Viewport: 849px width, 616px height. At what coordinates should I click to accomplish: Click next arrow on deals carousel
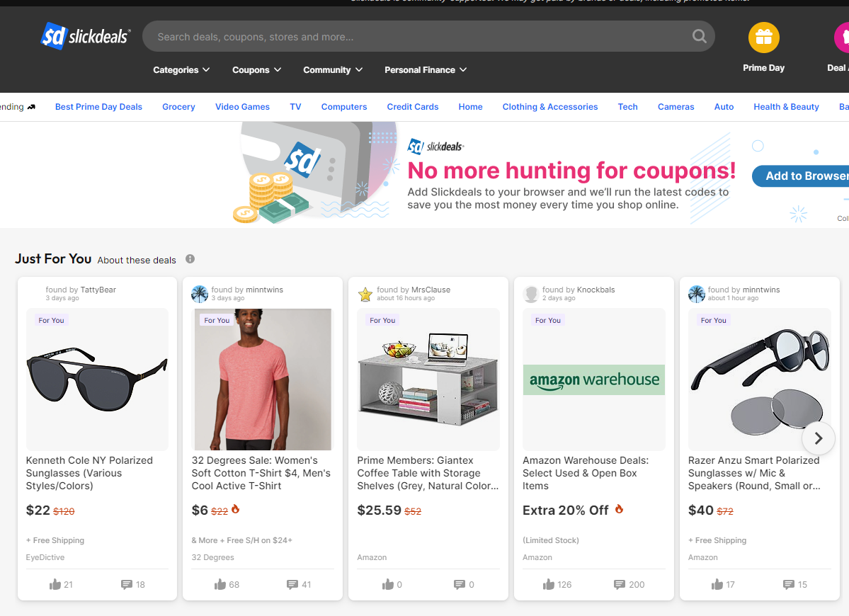tap(818, 438)
